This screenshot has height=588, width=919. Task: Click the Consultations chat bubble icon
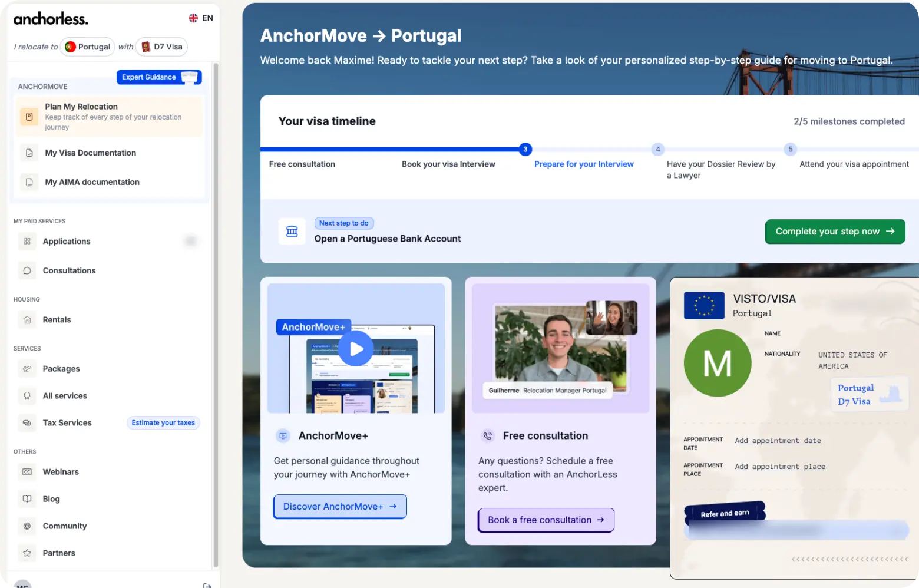[x=27, y=270]
